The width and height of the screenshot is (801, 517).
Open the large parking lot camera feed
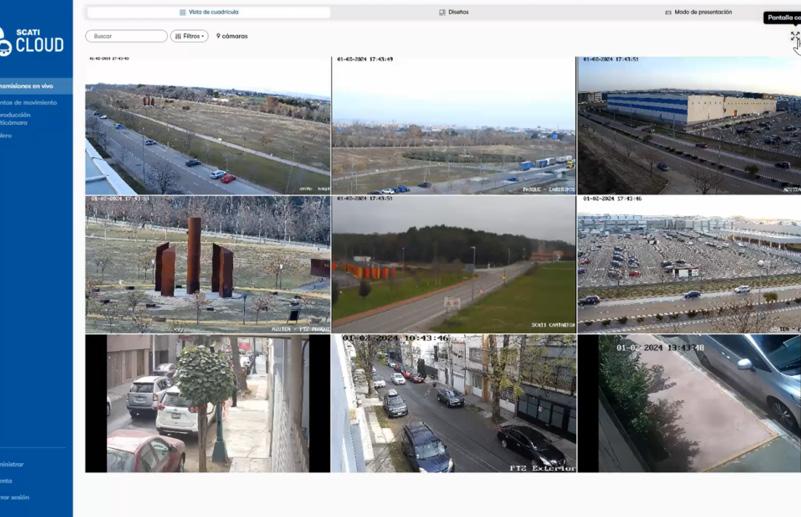pos(689,264)
